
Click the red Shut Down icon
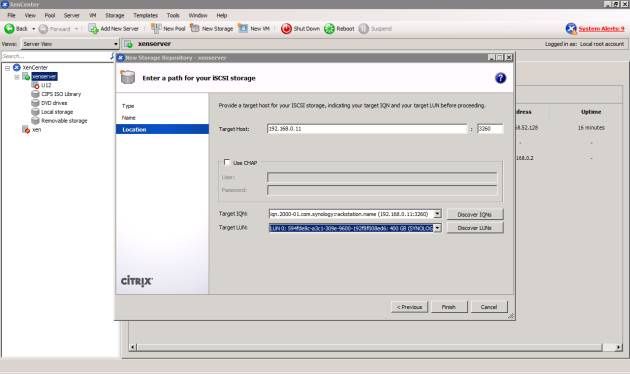pos(286,29)
